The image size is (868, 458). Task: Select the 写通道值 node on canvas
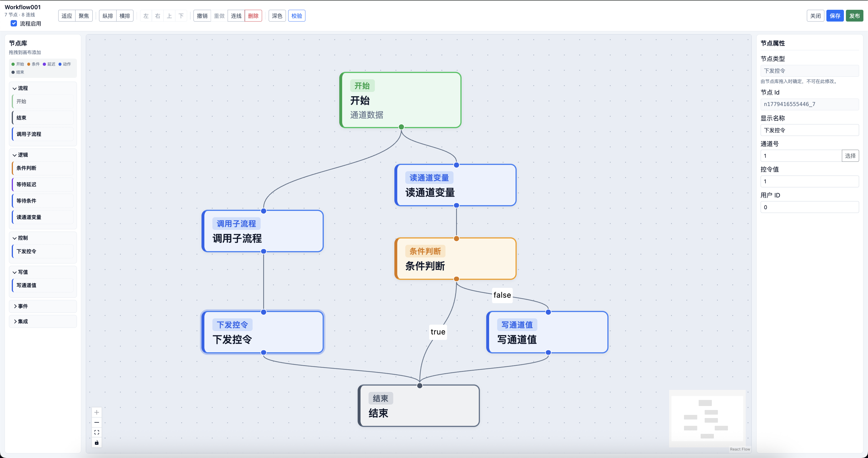pos(548,332)
